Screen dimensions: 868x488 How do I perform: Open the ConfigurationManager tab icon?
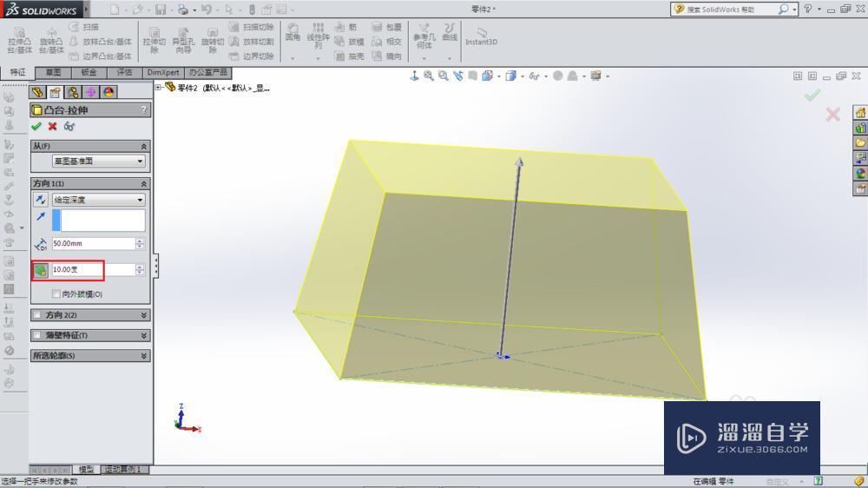73,92
